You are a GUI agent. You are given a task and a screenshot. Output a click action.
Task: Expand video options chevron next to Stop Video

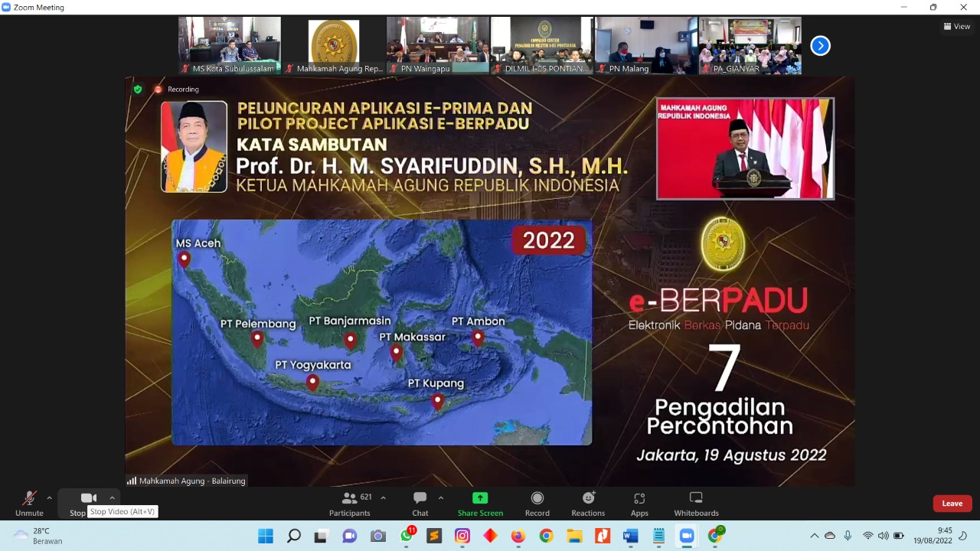112,498
